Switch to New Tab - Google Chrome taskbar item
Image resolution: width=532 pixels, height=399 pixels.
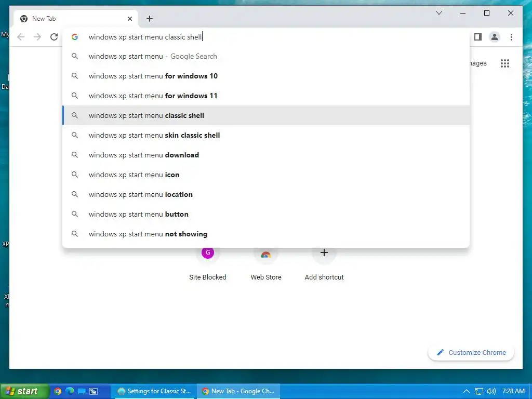point(238,391)
